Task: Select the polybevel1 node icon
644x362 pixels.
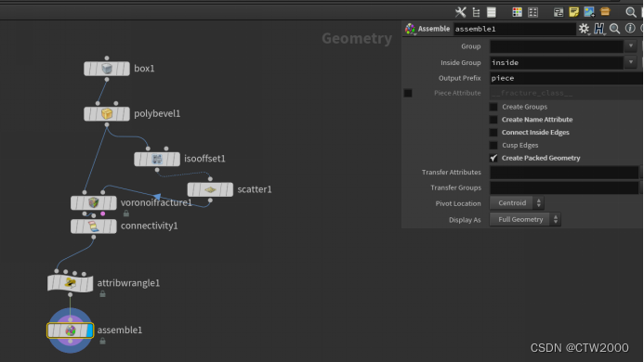Action: 107,113
